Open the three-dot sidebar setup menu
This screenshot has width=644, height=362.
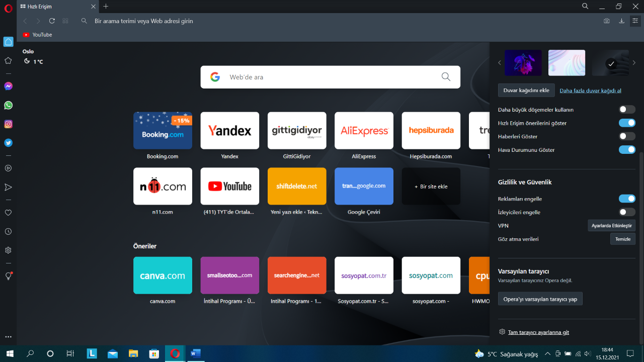pos(8,336)
